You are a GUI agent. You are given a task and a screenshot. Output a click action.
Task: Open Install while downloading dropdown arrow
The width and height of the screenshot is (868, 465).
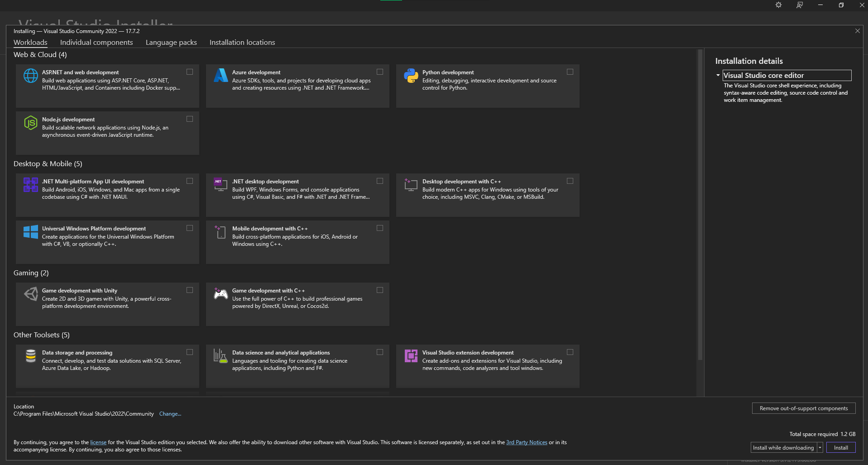(x=820, y=448)
